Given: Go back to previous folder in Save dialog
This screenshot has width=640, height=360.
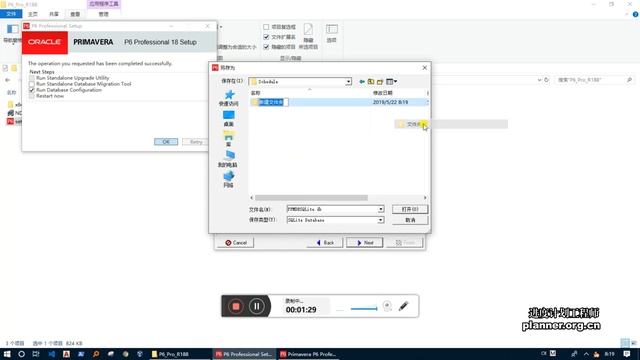Looking at the screenshot, I should click(362, 82).
